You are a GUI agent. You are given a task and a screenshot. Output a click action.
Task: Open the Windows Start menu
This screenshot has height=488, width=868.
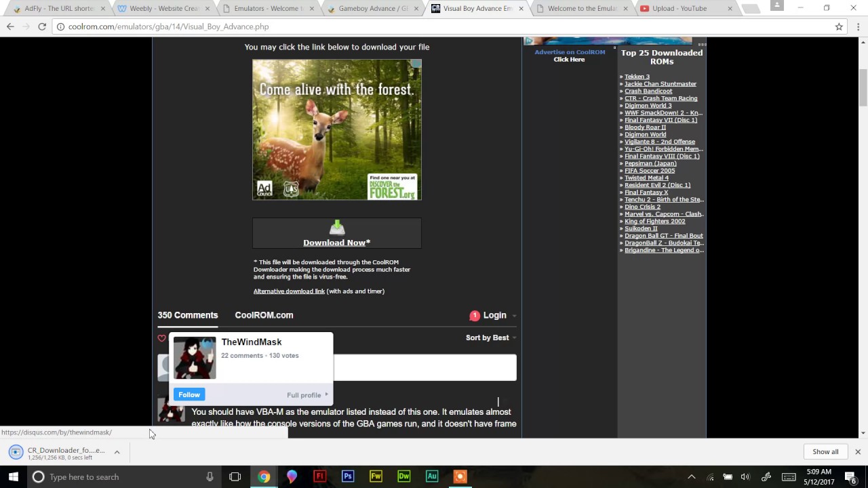[14, 476]
